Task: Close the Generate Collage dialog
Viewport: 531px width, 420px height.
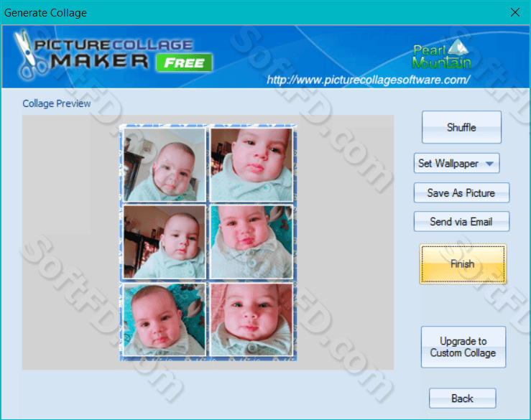Action: 515,12
